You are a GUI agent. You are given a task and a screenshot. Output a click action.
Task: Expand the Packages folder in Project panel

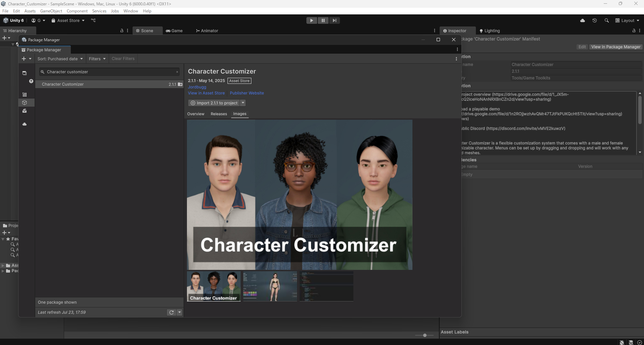coord(3,271)
